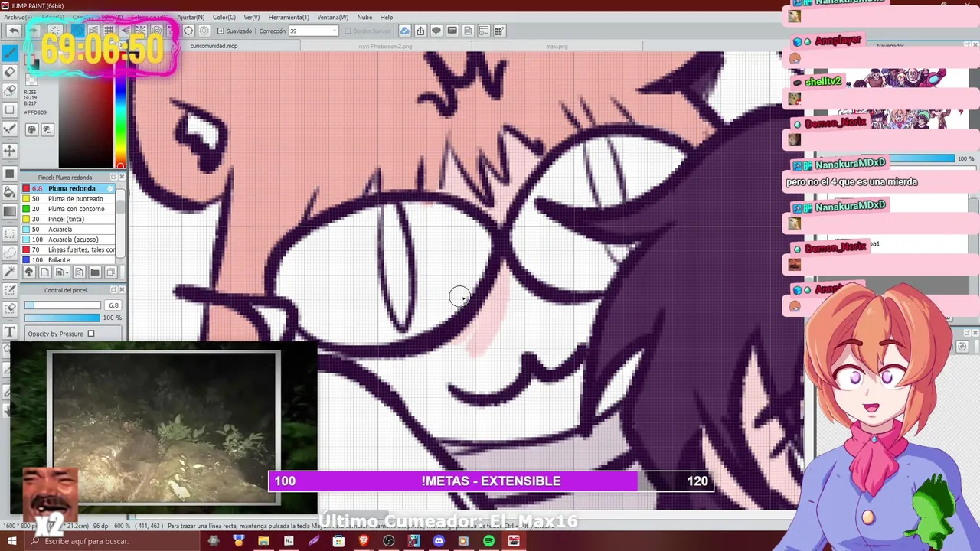This screenshot has width=980, height=551.
Task: Toggle the Suavizado checkbox
Action: tap(220, 31)
